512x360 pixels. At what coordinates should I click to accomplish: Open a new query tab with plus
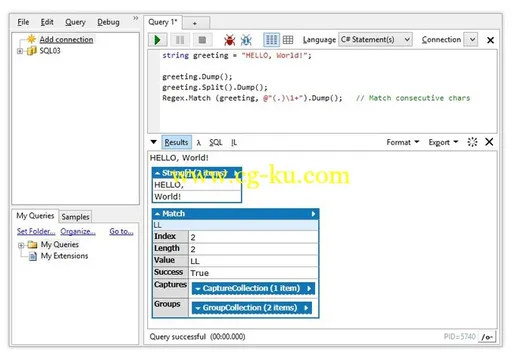[195, 23]
